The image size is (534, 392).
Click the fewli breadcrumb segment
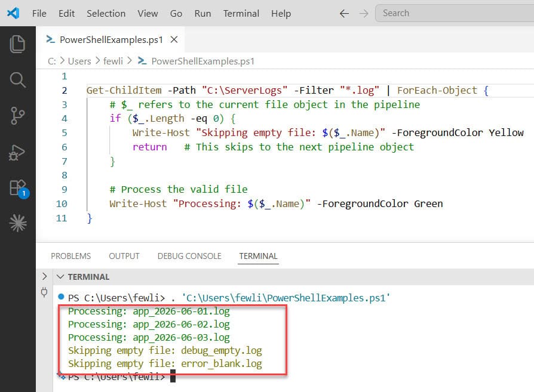[113, 61]
